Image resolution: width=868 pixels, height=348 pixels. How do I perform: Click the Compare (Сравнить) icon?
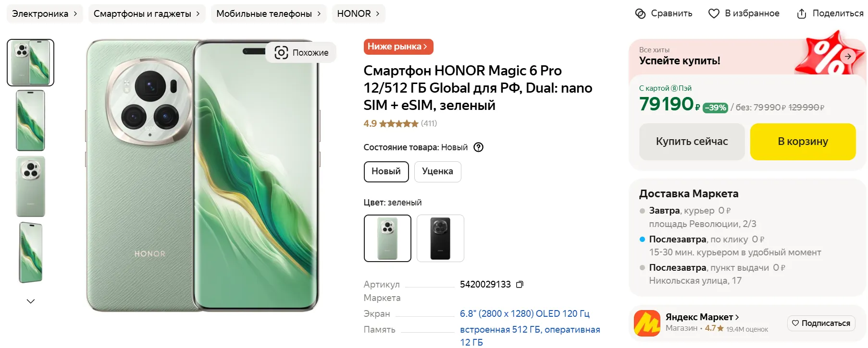click(640, 13)
